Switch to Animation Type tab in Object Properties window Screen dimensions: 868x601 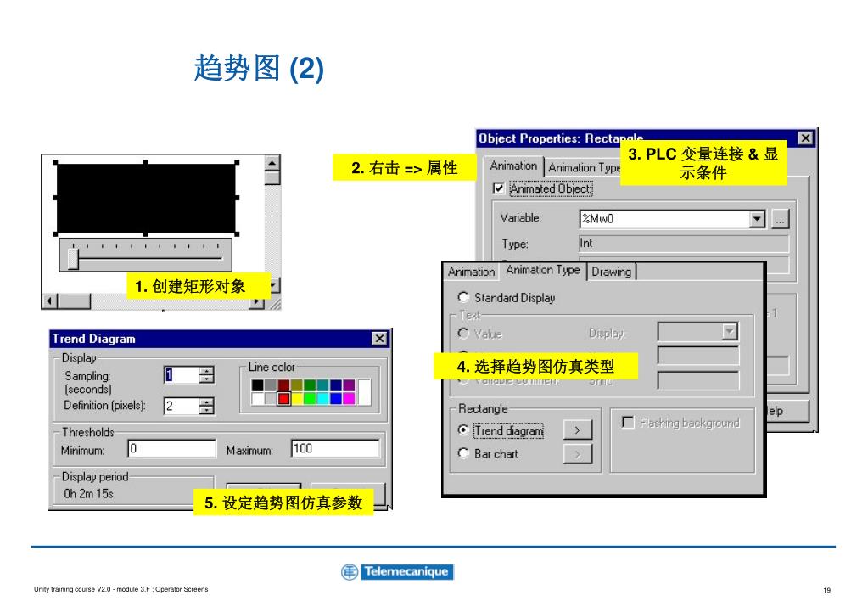point(584,167)
